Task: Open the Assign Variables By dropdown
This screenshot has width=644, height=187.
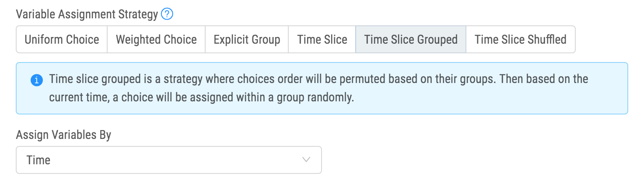Action: [x=168, y=160]
